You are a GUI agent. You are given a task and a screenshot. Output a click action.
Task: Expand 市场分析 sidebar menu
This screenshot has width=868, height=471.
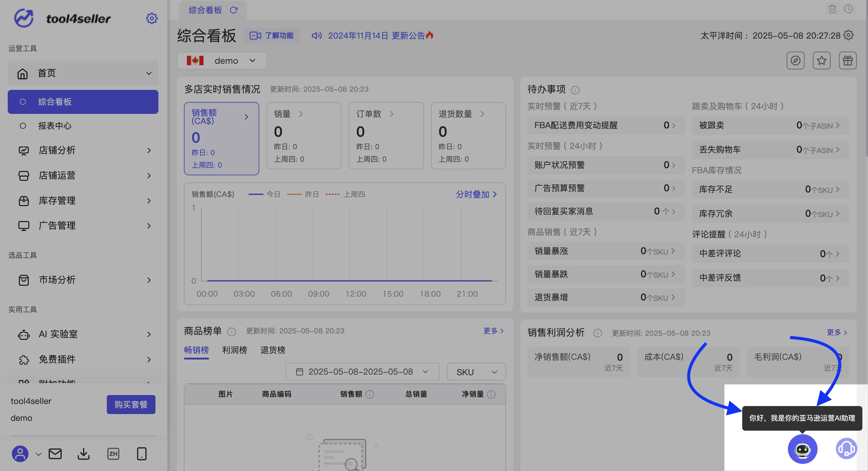[83, 280]
